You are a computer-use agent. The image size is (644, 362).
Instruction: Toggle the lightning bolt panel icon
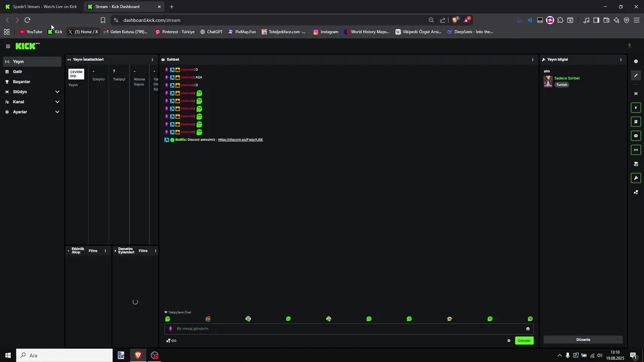click(636, 108)
